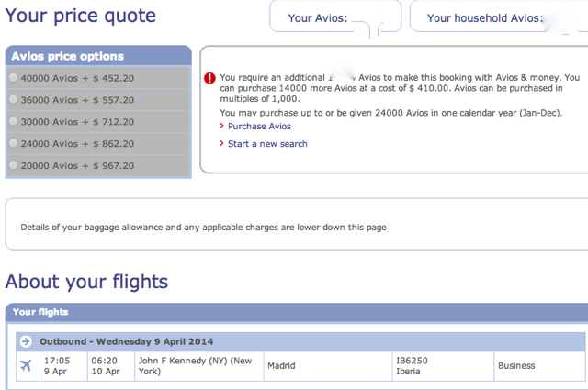Click the baggage allowance details notice
The image size is (588, 390).
coord(203,228)
